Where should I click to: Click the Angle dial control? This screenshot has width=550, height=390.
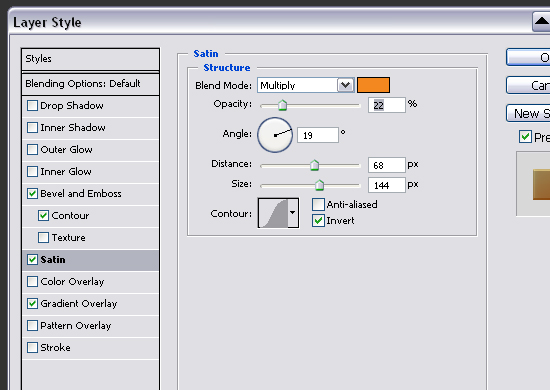[275, 135]
